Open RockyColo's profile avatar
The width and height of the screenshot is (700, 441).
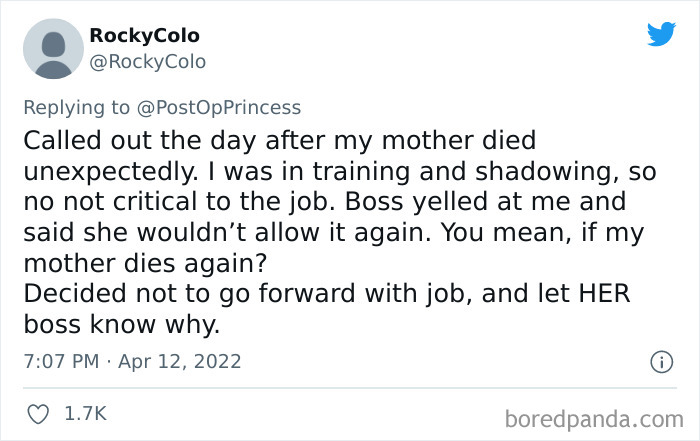click(52, 48)
